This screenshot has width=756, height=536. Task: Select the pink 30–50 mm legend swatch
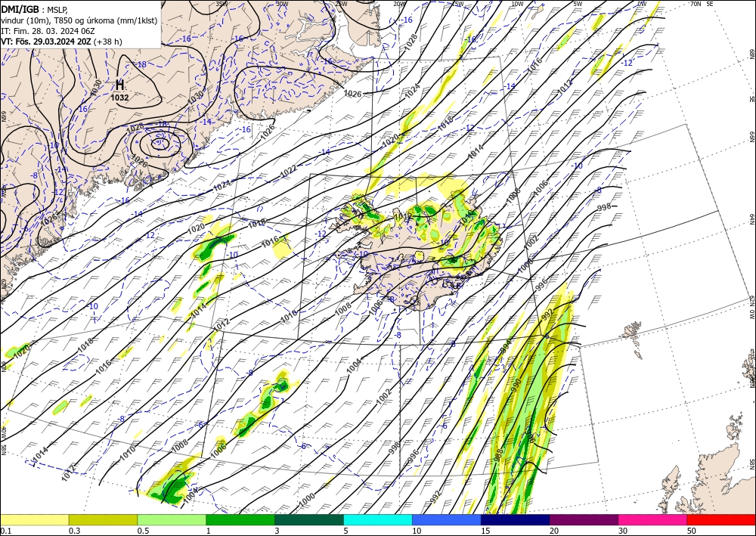pos(653,519)
